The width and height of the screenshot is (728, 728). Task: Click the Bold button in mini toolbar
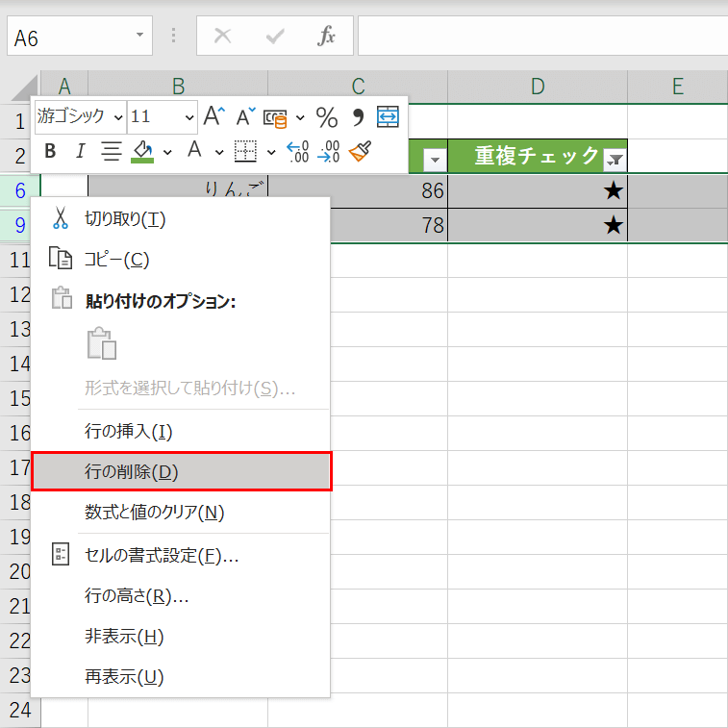(x=50, y=151)
